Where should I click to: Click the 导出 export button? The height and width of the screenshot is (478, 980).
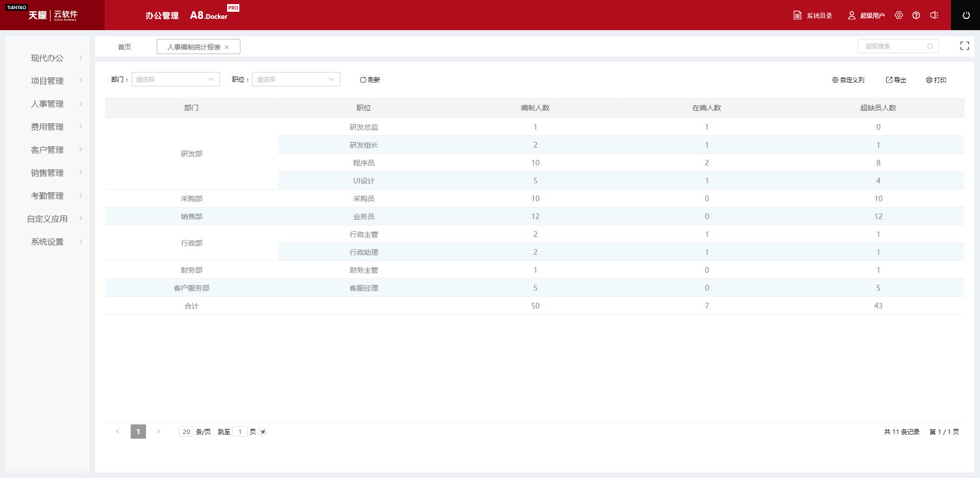896,80
